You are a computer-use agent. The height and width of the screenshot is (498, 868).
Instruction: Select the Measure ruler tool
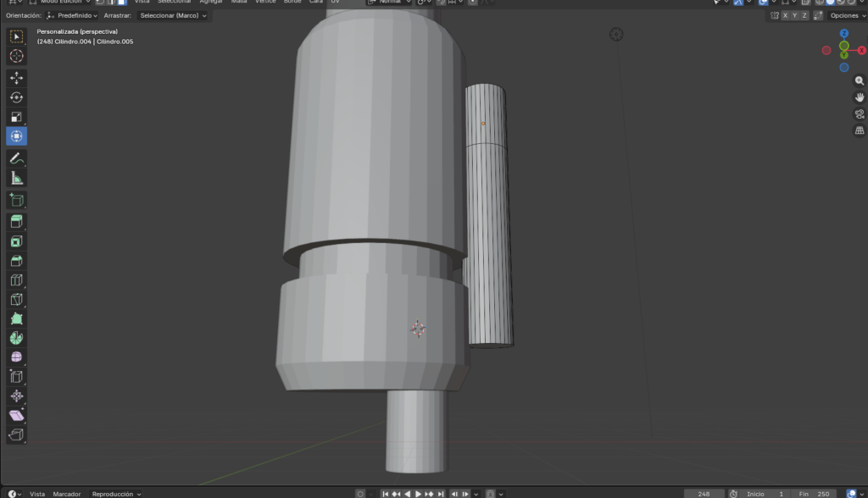pyautogui.click(x=17, y=178)
